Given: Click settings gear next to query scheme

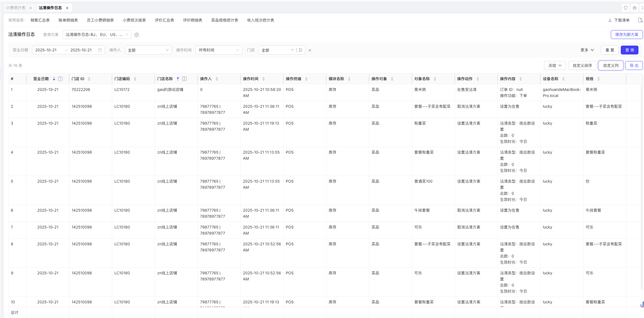Looking at the screenshot, I should (x=137, y=35).
